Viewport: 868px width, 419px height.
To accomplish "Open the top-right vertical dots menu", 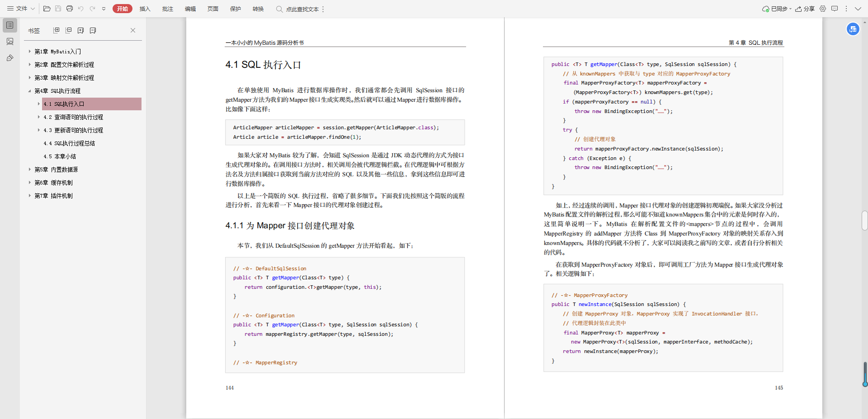I will point(846,9).
